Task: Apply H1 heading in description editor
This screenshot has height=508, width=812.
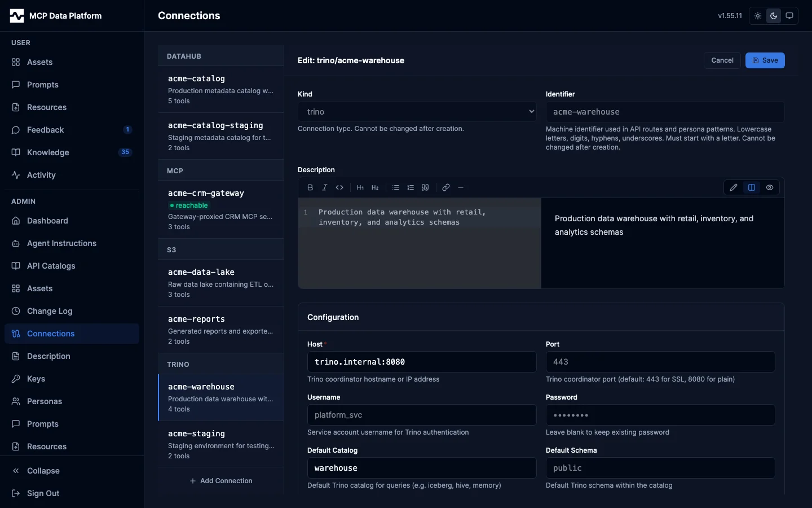Action: click(x=360, y=187)
